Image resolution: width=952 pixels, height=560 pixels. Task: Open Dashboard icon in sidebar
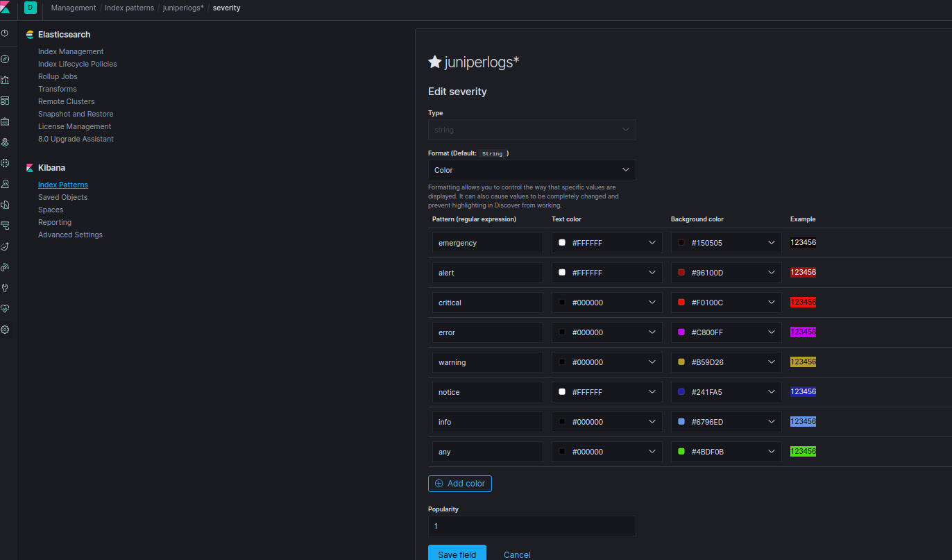(x=5, y=101)
